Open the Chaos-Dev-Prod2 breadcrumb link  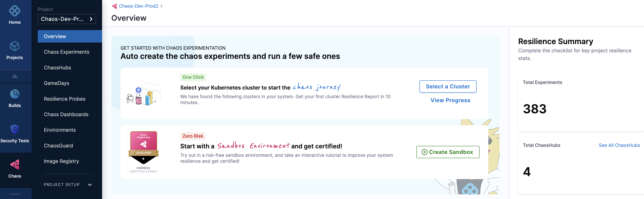138,6
